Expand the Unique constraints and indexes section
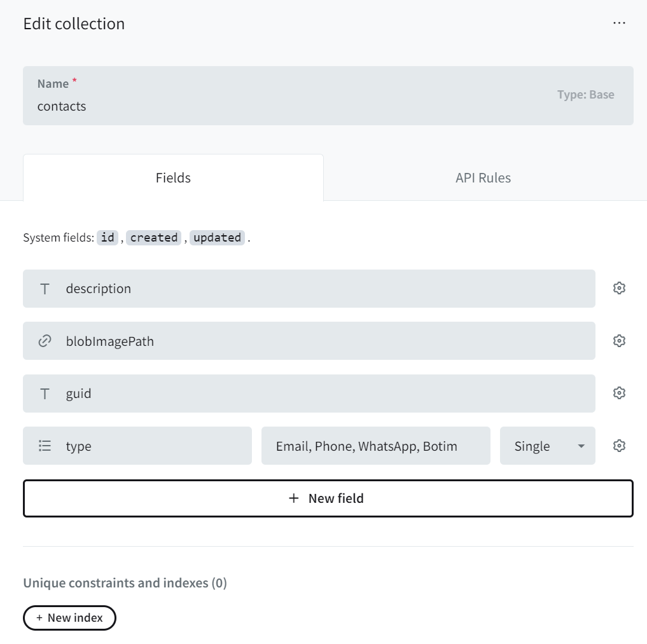Image resolution: width=647 pixels, height=644 pixels. pyautogui.click(x=125, y=582)
